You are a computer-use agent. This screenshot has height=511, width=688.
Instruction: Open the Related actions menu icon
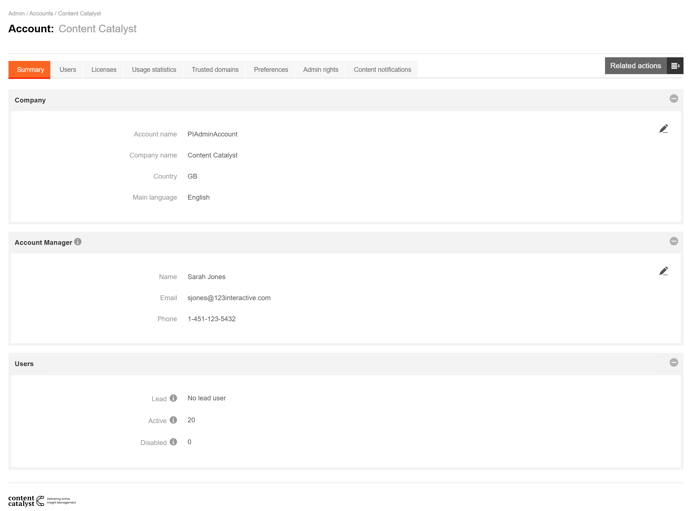tap(675, 66)
